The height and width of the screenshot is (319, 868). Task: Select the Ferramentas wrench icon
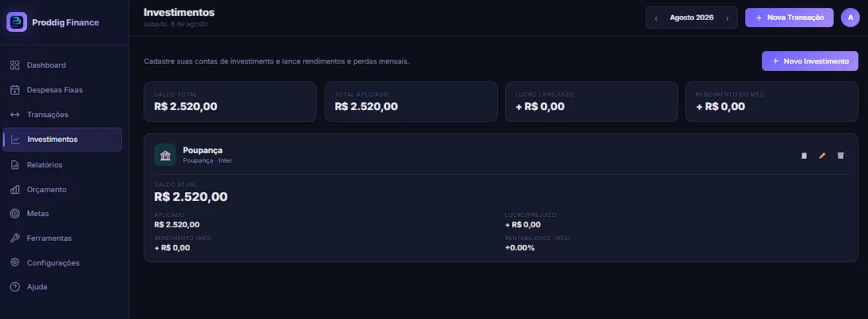point(15,238)
